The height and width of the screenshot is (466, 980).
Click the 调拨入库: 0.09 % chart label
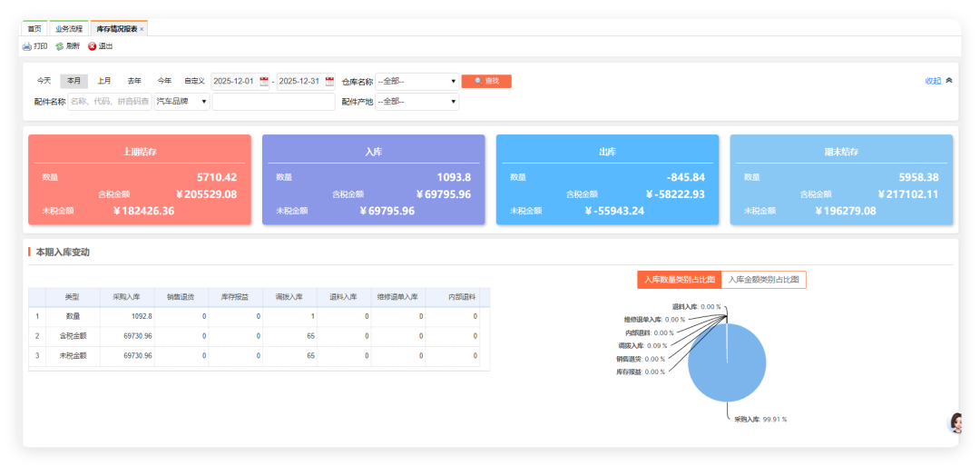pyautogui.click(x=642, y=345)
